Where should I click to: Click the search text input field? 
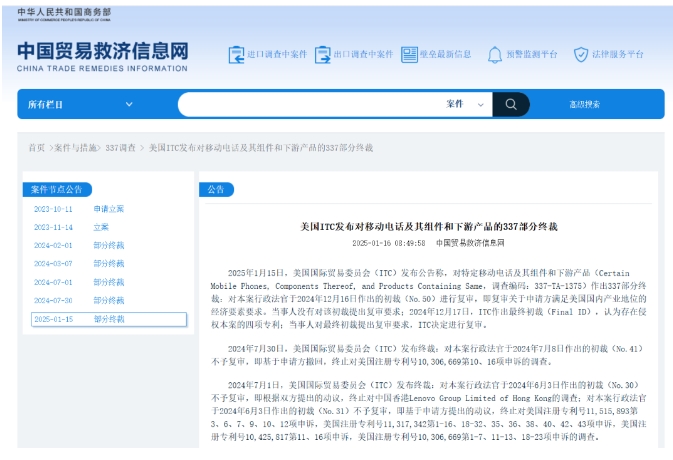[310, 104]
